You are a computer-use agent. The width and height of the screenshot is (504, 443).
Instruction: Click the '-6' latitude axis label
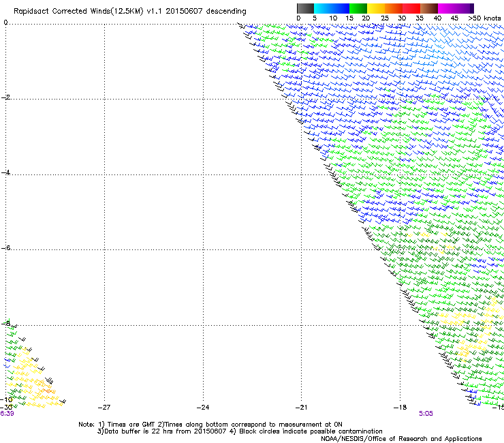point(5,247)
